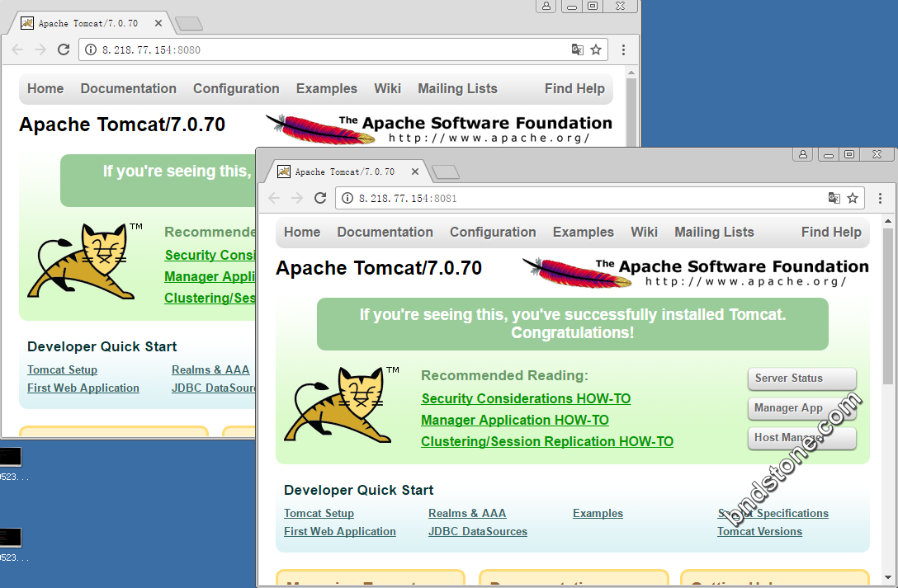The height and width of the screenshot is (588, 898).
Task: Open Realms & AAA in the 8081 window
Action: 467,514
